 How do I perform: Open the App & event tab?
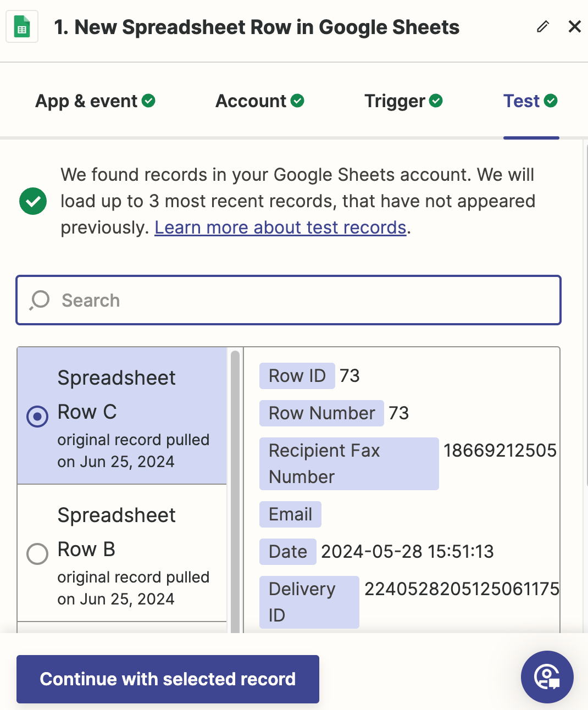pyautogui.click(x=95, y=101)
